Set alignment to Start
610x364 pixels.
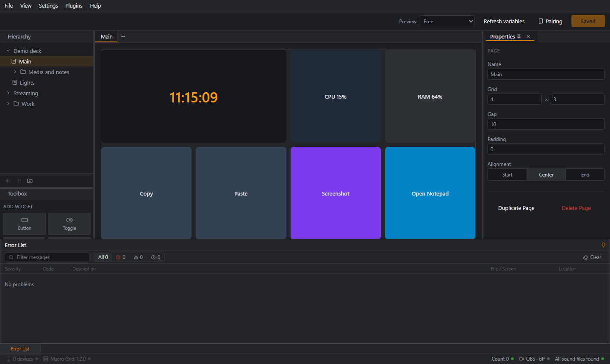point(507,175)
